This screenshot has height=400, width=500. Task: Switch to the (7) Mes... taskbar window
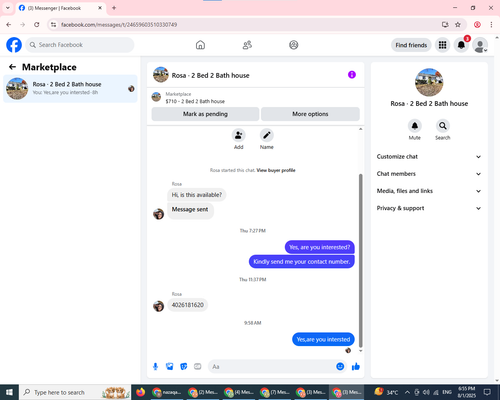pyautogui.click(x=275, y=392)
